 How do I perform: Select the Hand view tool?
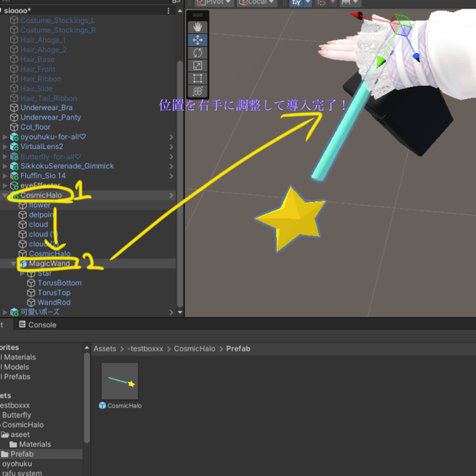197,28
